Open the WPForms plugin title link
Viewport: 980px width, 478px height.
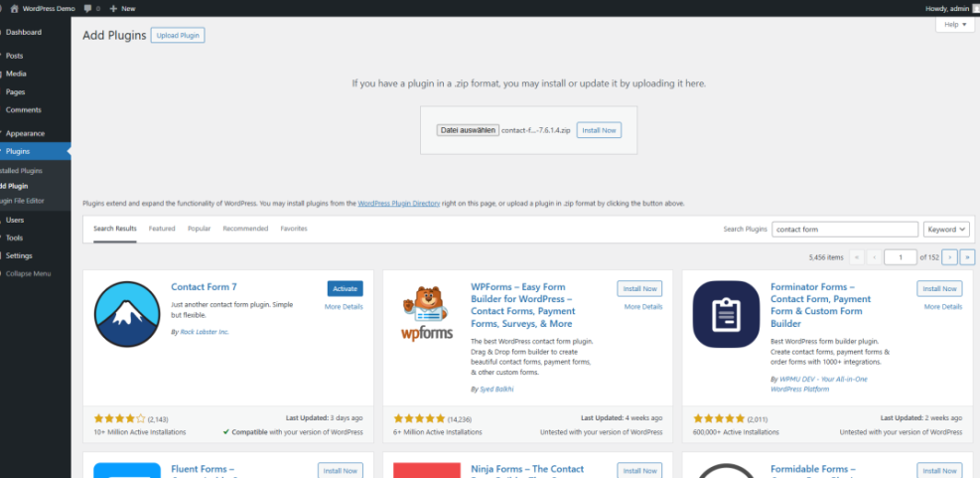tap(523, 305)
